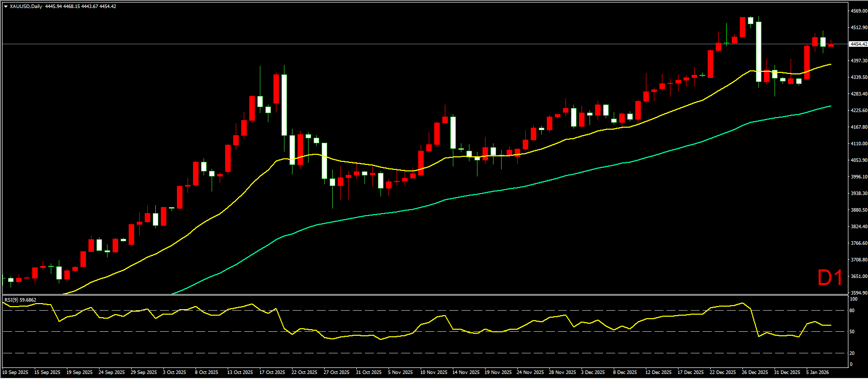The height and width of the screenshot is (379, 868).
Task: Click the red D1 timeframe label
Action: (830, 278)
